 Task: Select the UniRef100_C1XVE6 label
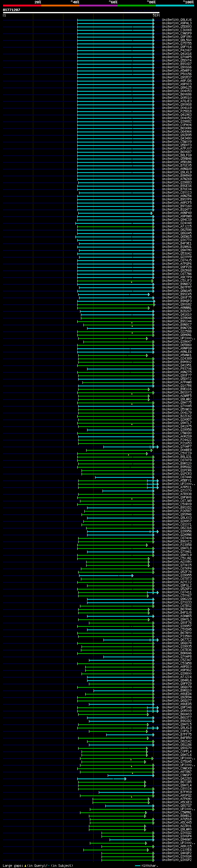(x=177, y=850)
